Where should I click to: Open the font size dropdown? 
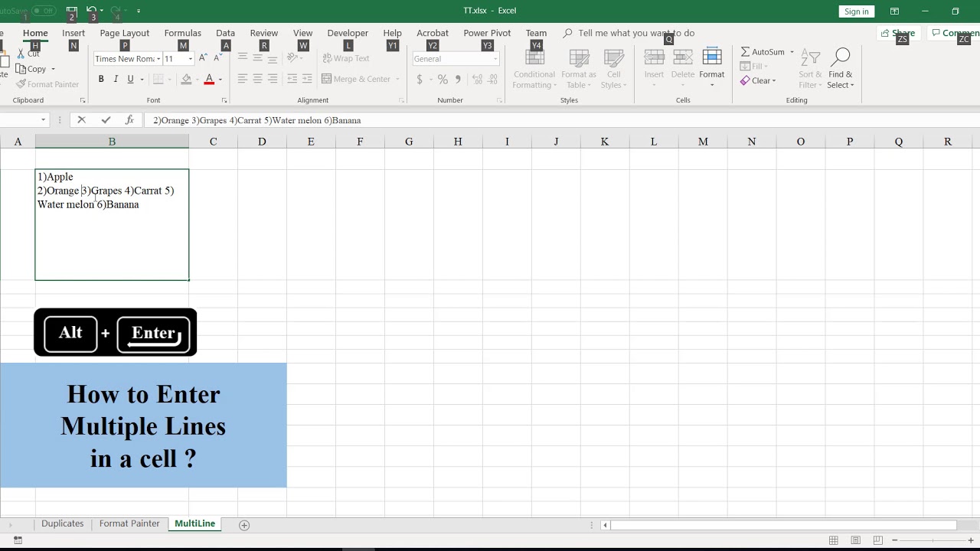tap(190, 59)
